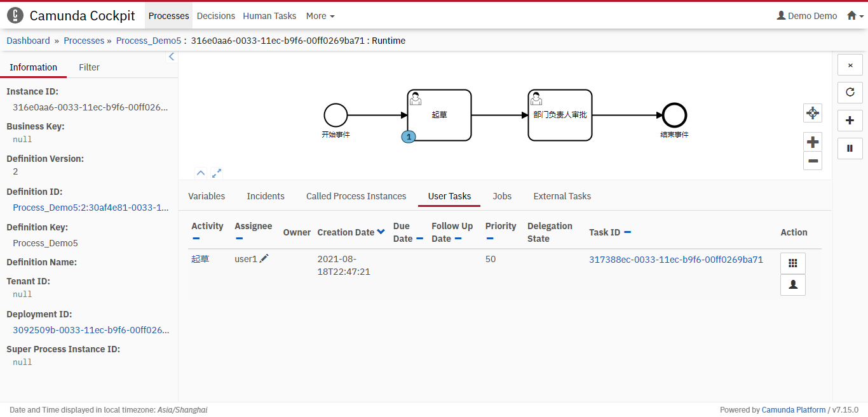
Task: Click Camunda Platform footer link
Action: coord(794,410)
